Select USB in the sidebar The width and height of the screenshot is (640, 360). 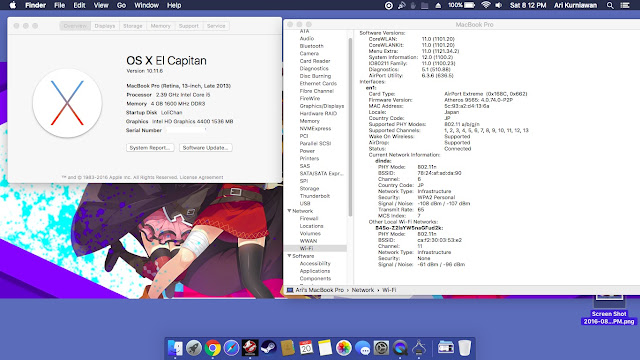tap(305, 203)
